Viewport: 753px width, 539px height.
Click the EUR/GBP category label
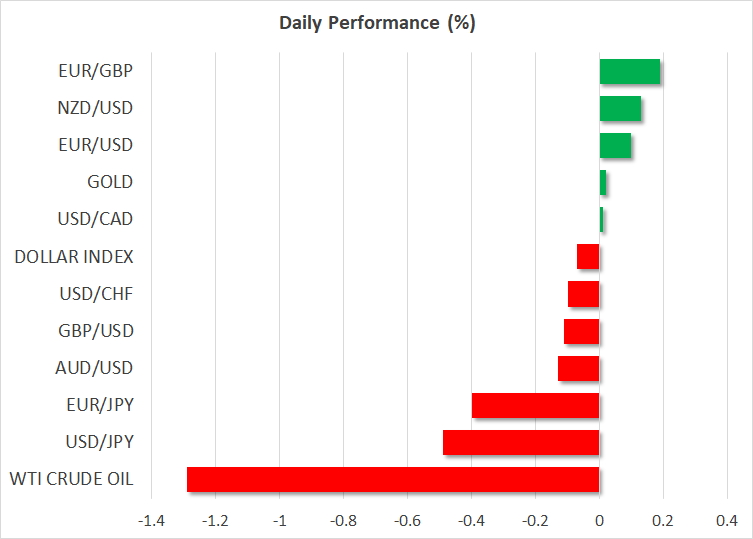coord(96,71)
